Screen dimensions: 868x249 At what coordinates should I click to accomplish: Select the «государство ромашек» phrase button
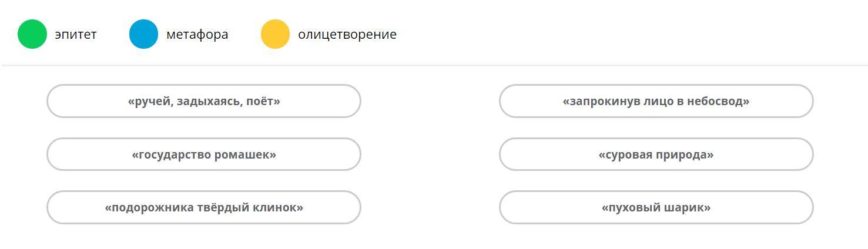point(203,154)
